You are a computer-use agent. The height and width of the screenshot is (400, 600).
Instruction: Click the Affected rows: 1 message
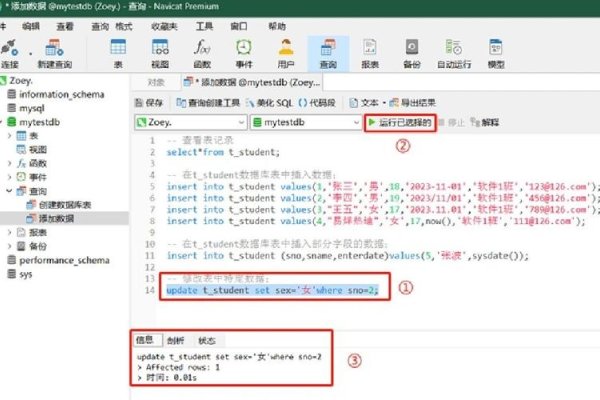pyautogui.click(x=183, y=367)
